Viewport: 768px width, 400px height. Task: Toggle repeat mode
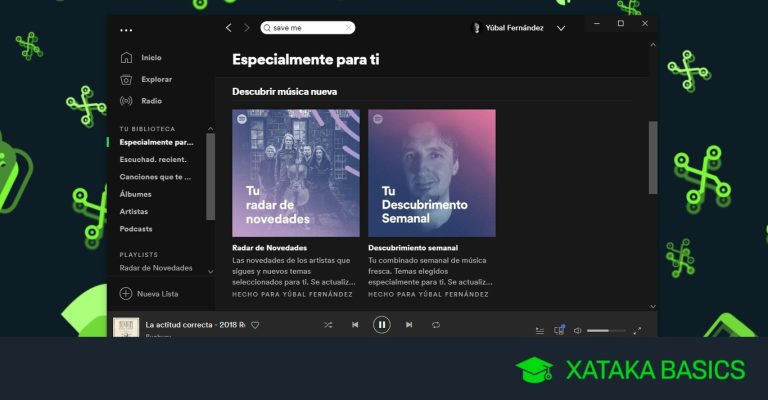[436, 325]
